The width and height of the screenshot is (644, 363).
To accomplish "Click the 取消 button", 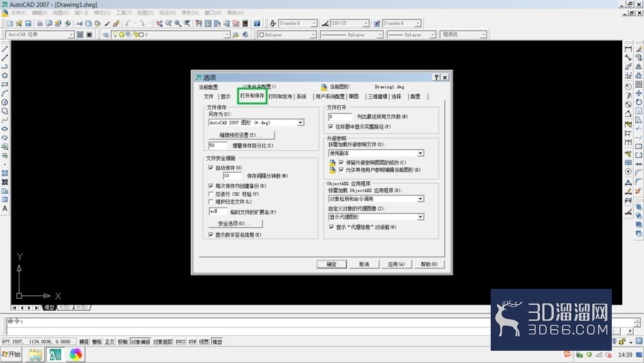I will click(x=364, y=264).
